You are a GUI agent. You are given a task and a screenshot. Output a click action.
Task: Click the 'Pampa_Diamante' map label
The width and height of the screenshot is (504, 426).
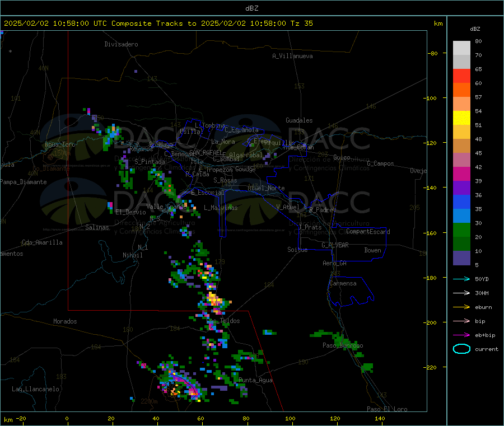(23, 182)
